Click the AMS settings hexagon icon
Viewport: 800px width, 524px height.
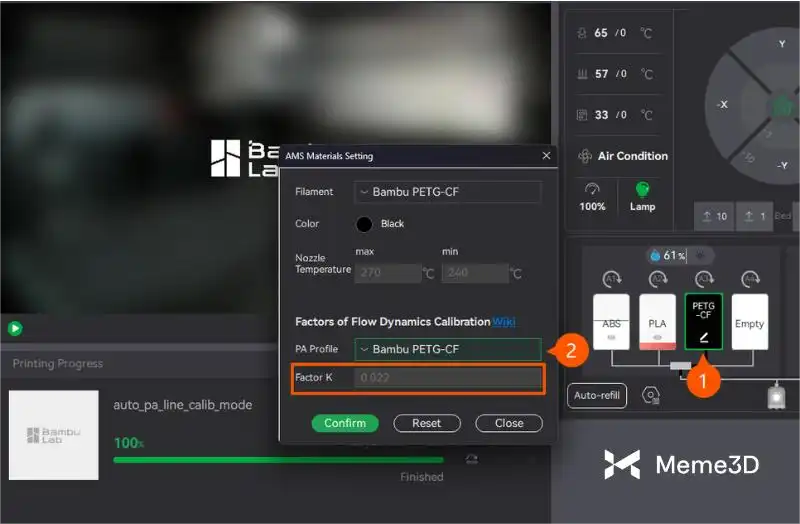(x=651, y=396)
